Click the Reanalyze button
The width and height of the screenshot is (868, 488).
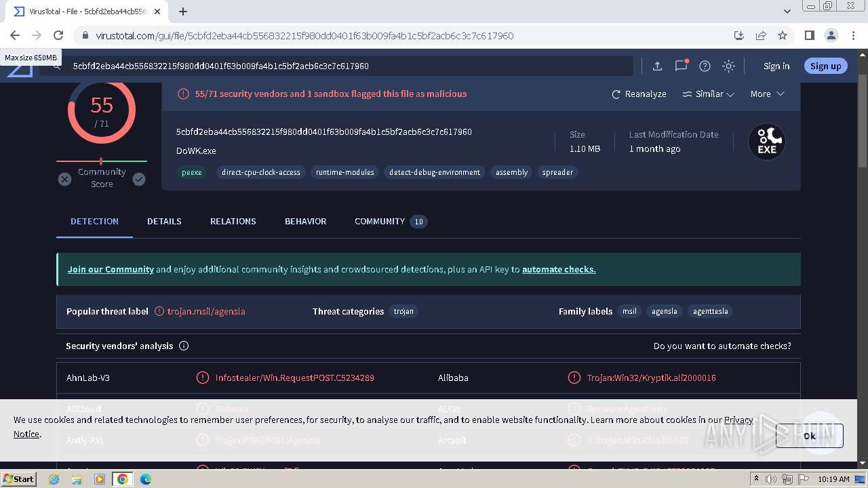click(639, 94)
